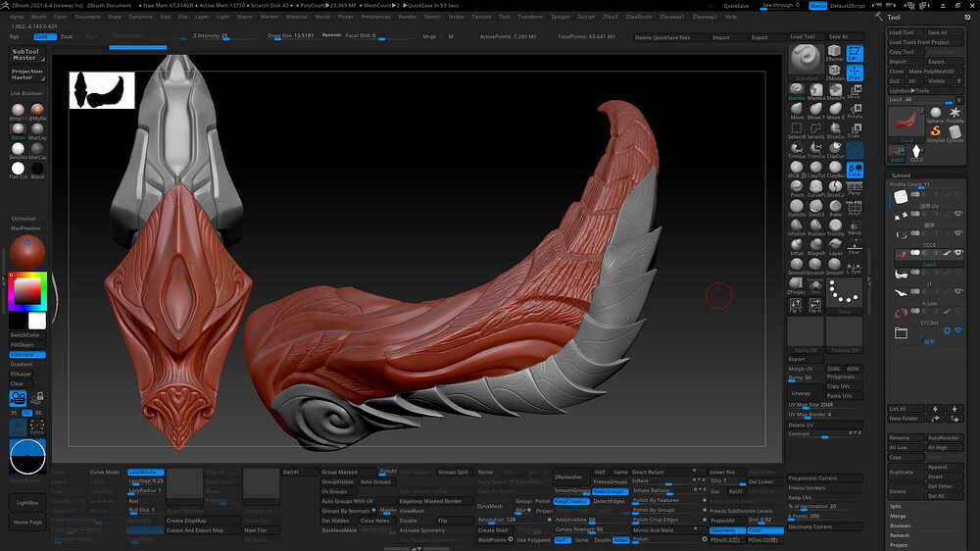Select the Cylinder3D tool icon

(955, 132)
